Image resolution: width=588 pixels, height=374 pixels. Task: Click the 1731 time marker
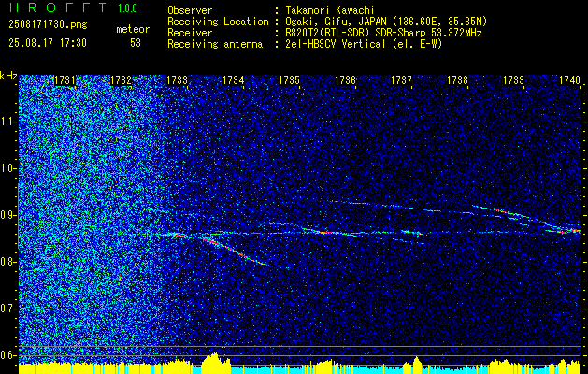coord(65,80)
